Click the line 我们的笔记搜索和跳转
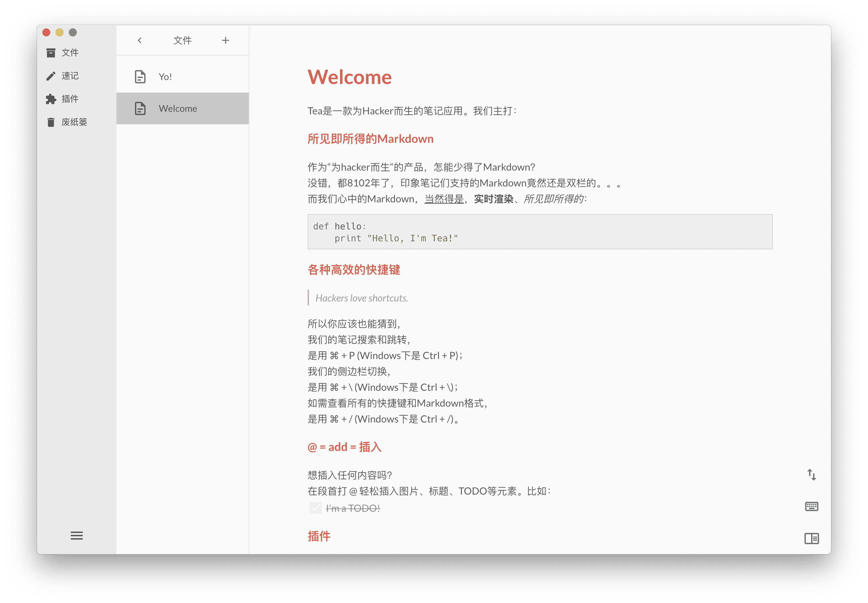This screenshot has height=603, width=868. pyautogui.click(x=359, y=340)
